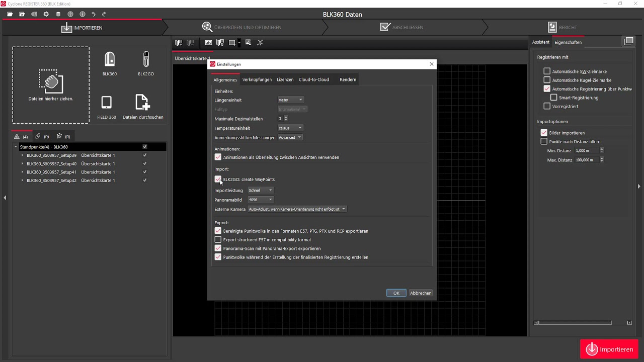This screenshot has height=362, width=644.
Task: Open Temperatureinheit dropdown showing celsius
Action: coord(290,128)
